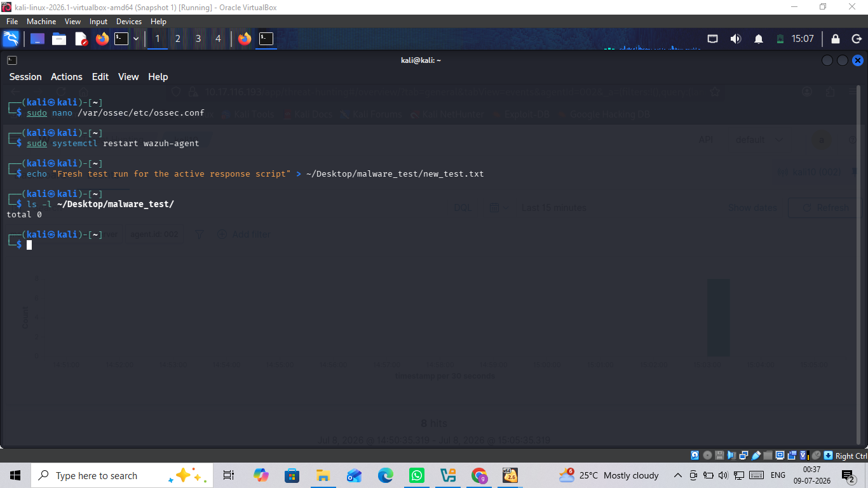
Task: Open the VirtualBox Devices menu
Action: coord(129,22)
